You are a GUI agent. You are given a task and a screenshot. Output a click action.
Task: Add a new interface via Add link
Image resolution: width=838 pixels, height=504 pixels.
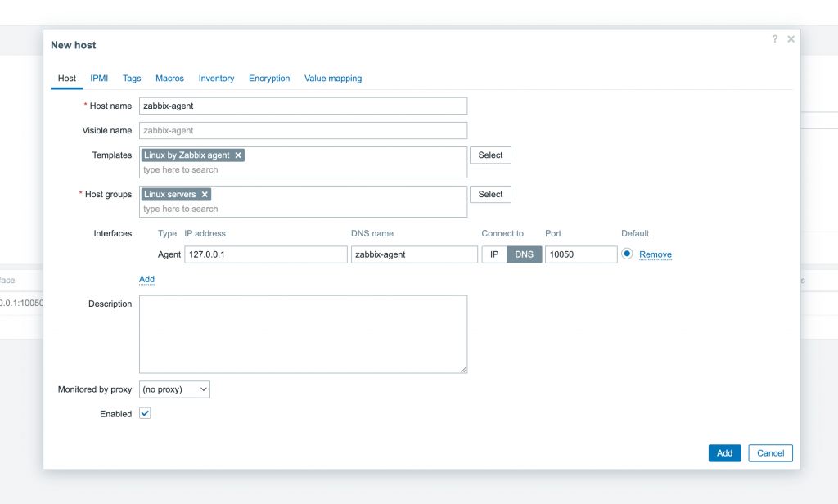(146, 279)
